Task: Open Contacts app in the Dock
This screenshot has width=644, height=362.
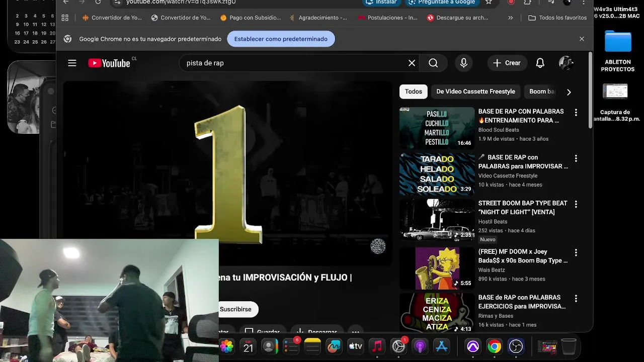Action: coord(269,346)
